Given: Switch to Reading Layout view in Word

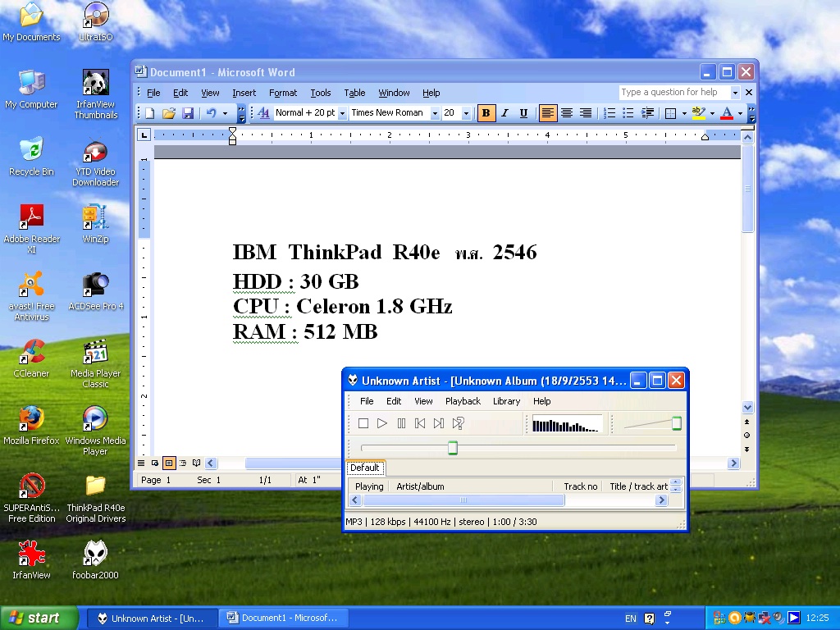Looking at the screenshot, I should point(197,463).
